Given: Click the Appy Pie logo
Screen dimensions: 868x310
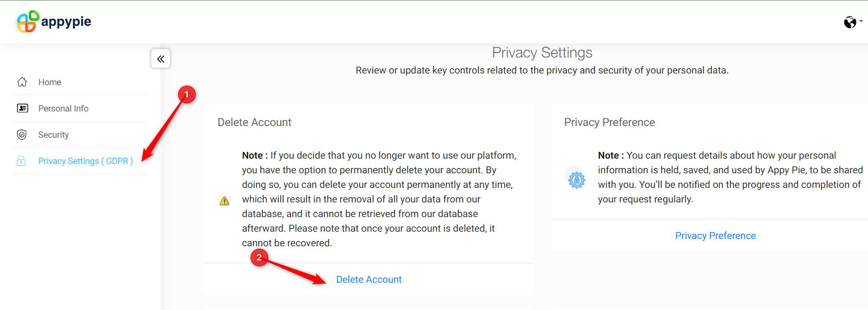Looking at the screenshot, I should [x=53, y=21].
